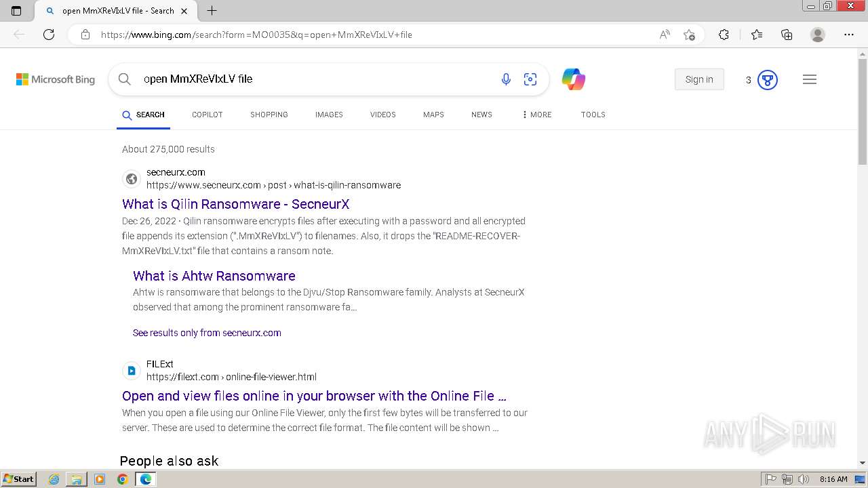868x488 pixels.
Task: Focus the Bing search text box
Action: 315,79
